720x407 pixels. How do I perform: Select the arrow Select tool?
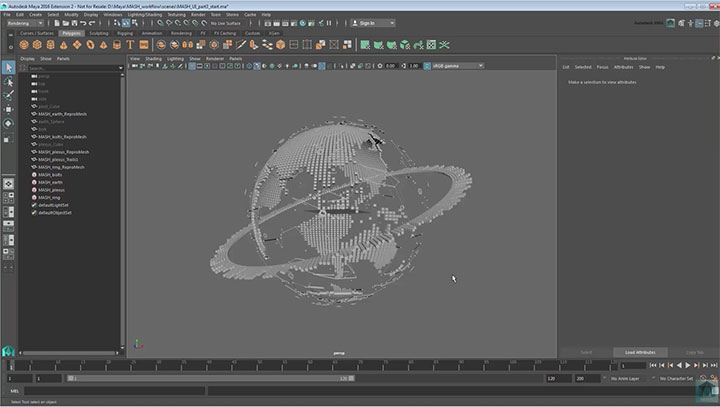point(8,68)
